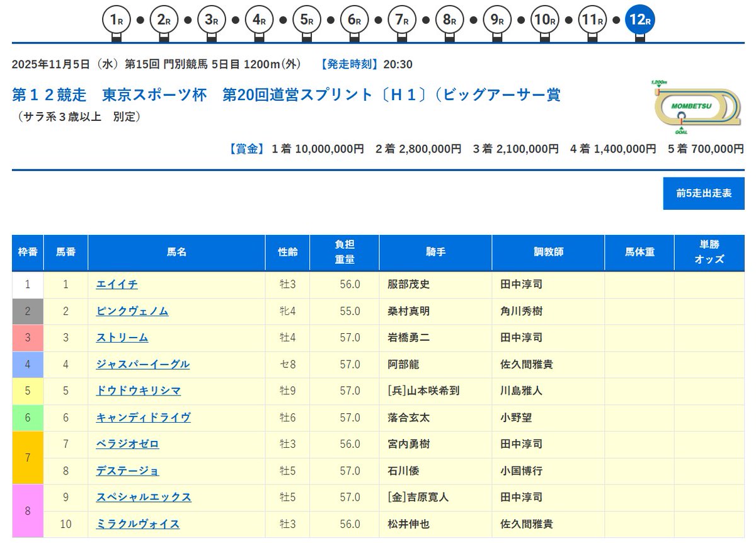Select the race 8R circle
This screenshot has width=756, height=543.
click(450, 20)
